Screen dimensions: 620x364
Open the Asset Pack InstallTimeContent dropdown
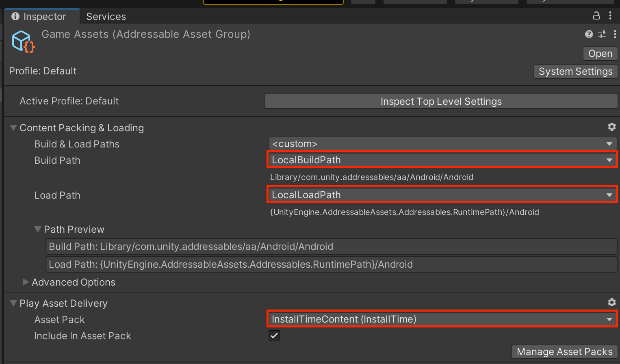(x=442, y=319)
